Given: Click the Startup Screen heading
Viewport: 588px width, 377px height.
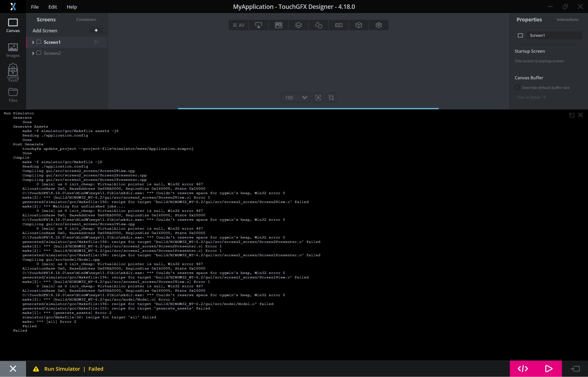Looking at the screenshot, I should tap(530, 51).
